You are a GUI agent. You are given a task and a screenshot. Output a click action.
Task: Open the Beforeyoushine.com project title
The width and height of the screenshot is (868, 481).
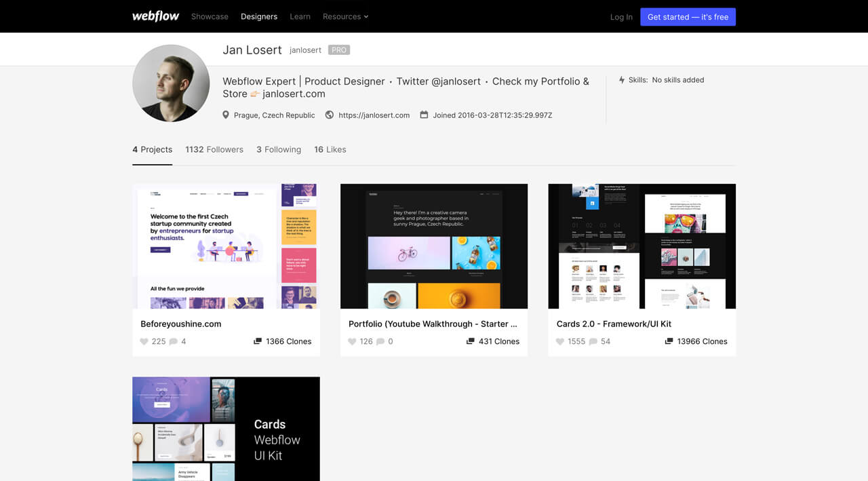(x=181, y=324)
